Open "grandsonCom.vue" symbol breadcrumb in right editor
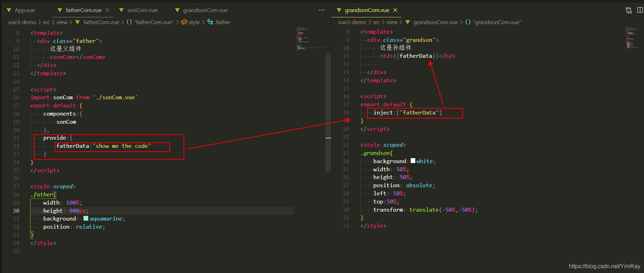644x273 pixels. 497,22
